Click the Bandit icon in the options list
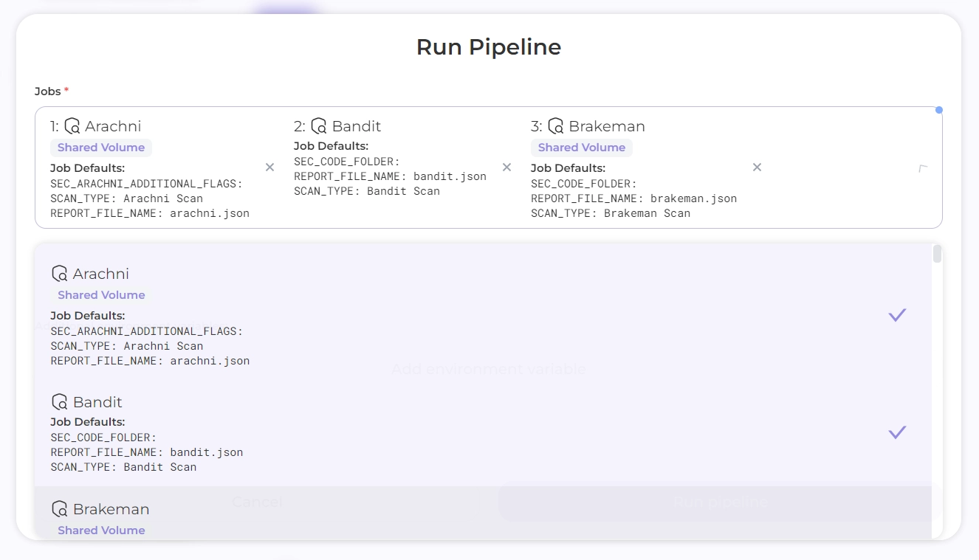The width and height of the screenshot is (979, 560). tap(60, 402)
